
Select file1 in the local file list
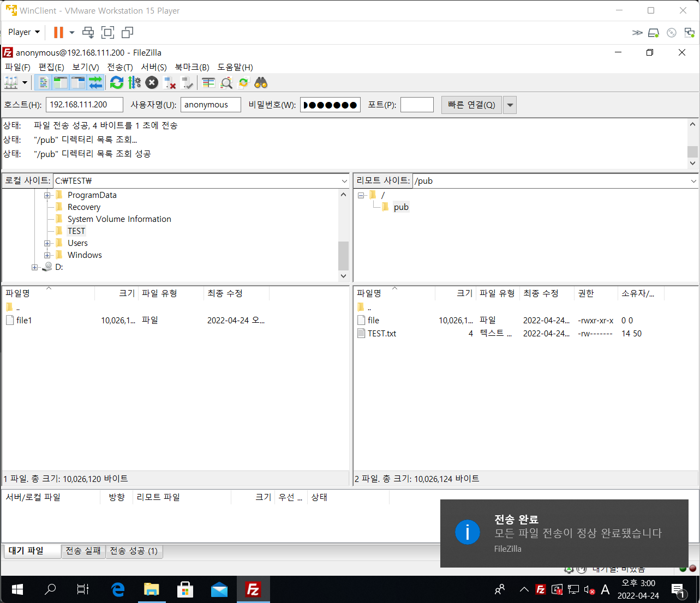(24, 321)
